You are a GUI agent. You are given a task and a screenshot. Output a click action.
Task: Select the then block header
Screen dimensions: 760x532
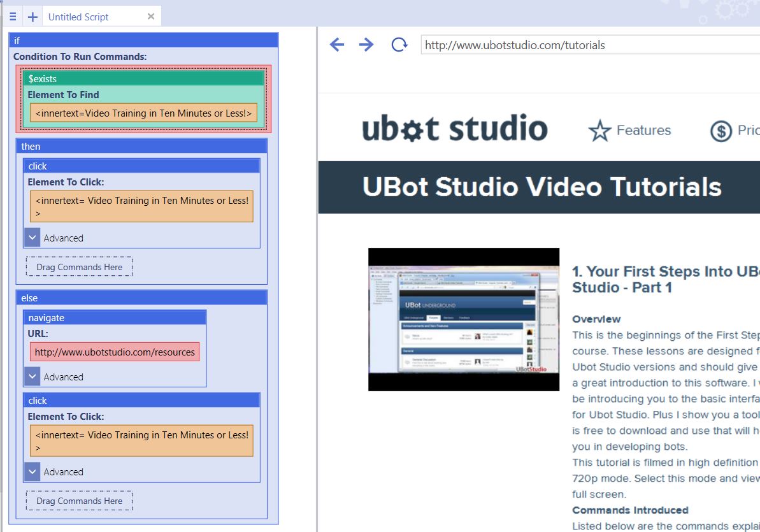tap(141, 146)
